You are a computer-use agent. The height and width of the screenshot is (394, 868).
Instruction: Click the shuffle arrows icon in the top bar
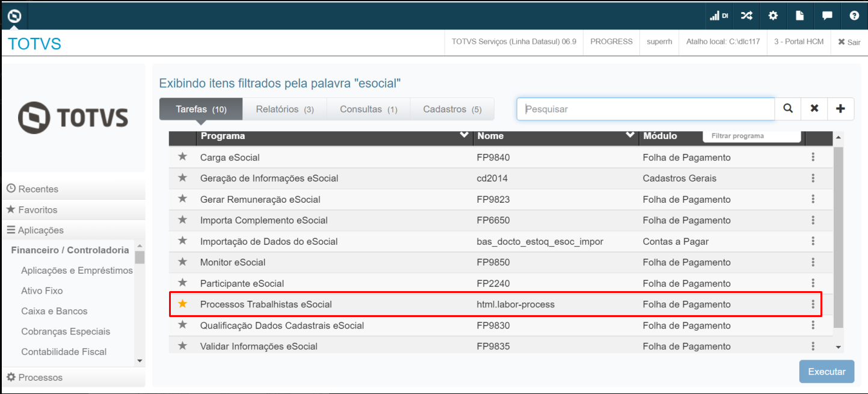[x=746, y=16]
